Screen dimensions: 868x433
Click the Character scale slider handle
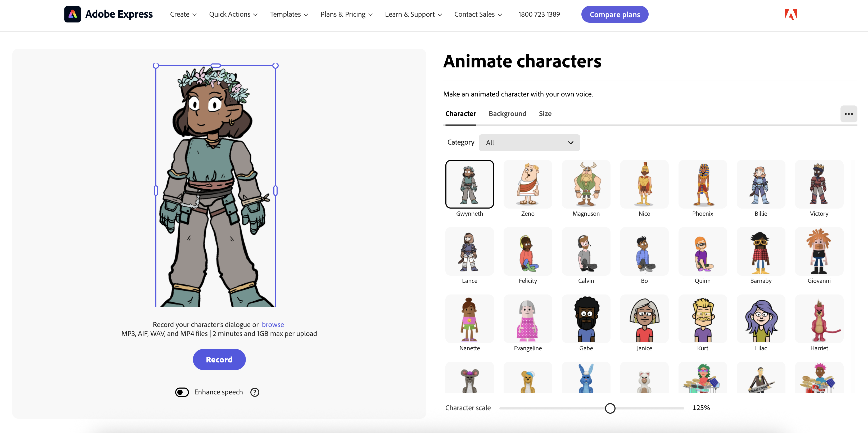[x=610, y=408]
